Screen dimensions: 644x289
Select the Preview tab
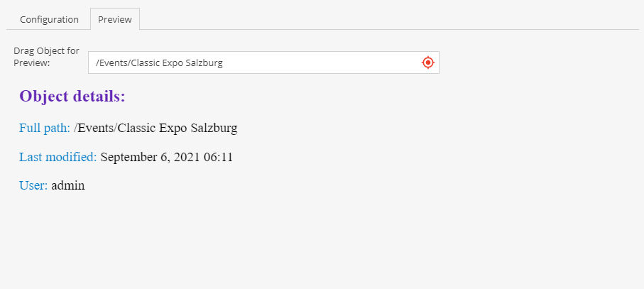coord(115,19)
